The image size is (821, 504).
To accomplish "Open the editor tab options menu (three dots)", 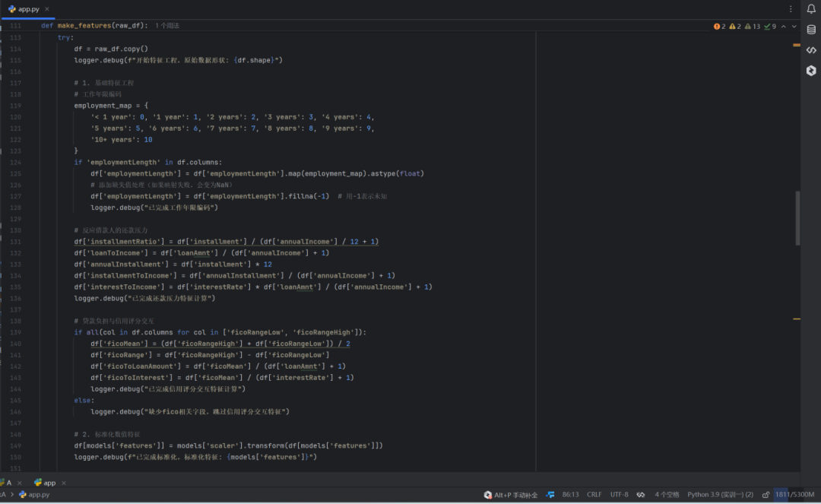I will pos(791,9).
